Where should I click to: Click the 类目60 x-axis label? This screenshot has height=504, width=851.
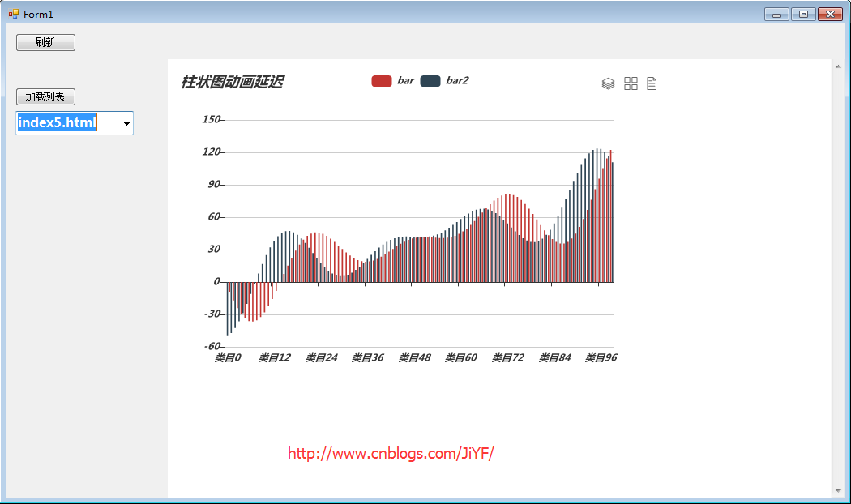point(461,357)
